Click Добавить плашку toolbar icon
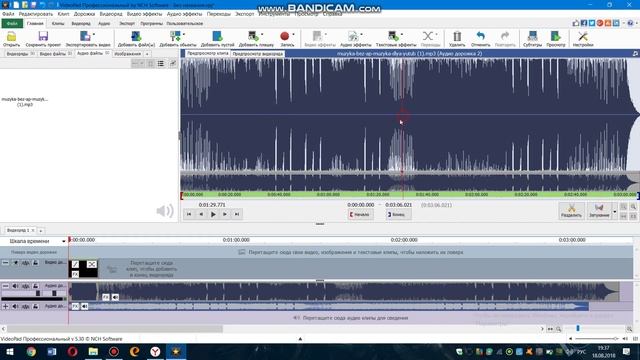The image size is (640, 360). (253, 36)
